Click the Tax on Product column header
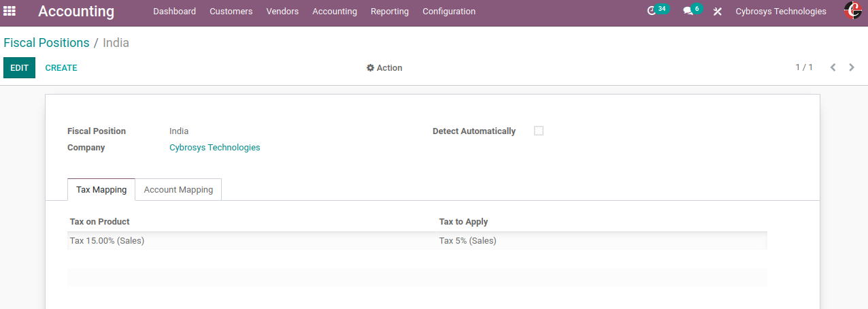868x309 pixels. [99, 222]
